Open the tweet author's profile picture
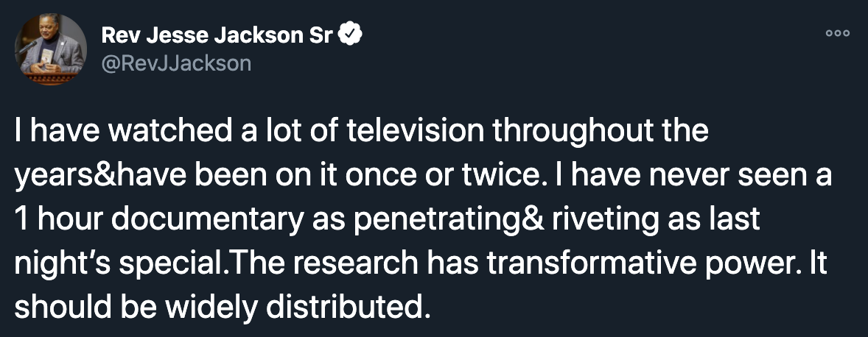868x337 pixels. click(50, 50)
